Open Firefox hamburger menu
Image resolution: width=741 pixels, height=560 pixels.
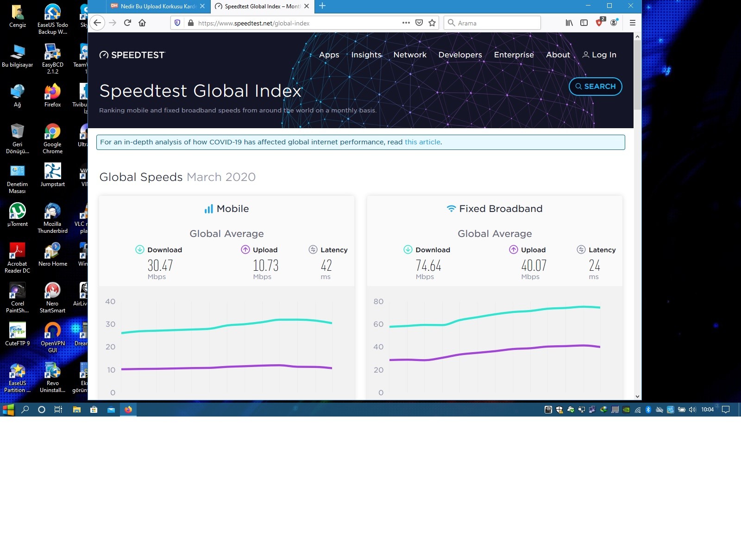pyautogui.click(x=632, y=23)
